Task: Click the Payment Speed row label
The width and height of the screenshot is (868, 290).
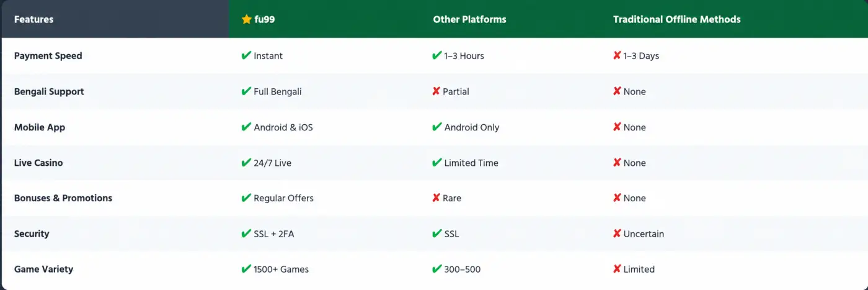Action: (x=48, y=56)
